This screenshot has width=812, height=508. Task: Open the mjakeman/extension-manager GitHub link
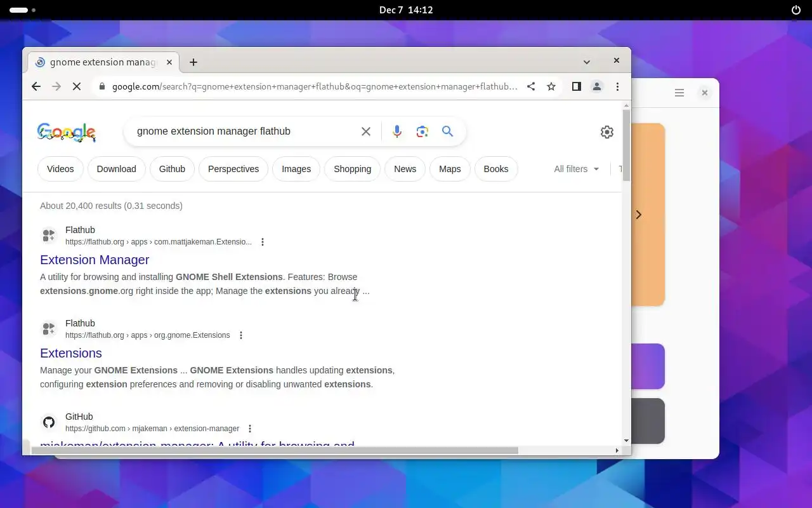(197, 444)
